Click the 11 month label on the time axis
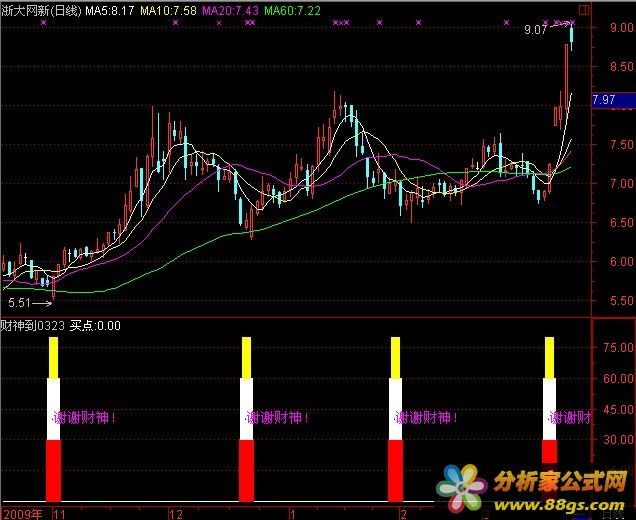This screenshot has height=520, width=636. pyautogui.click(x=60, y=514)
